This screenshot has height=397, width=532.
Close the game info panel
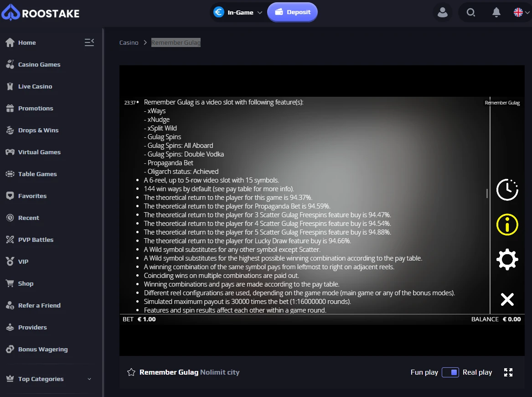coord(507,299)
